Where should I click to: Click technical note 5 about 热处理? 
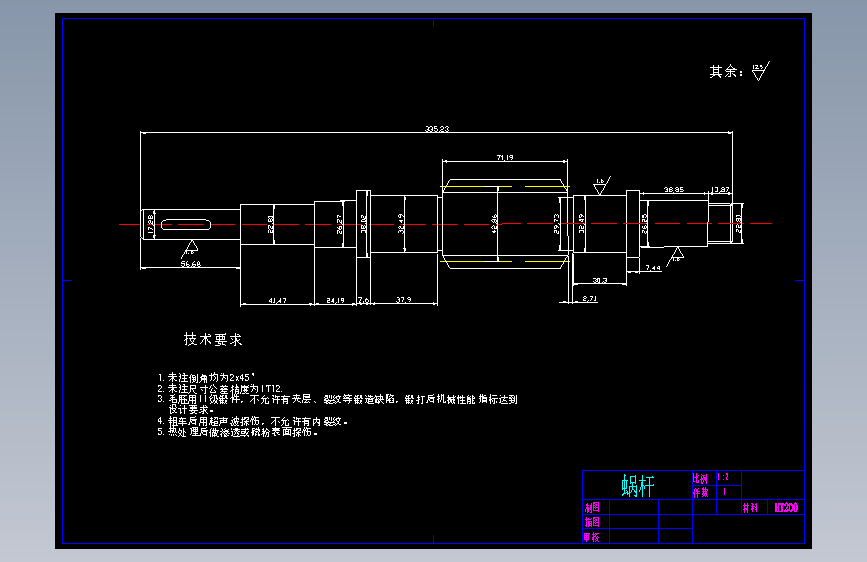(x=238, y=432)
